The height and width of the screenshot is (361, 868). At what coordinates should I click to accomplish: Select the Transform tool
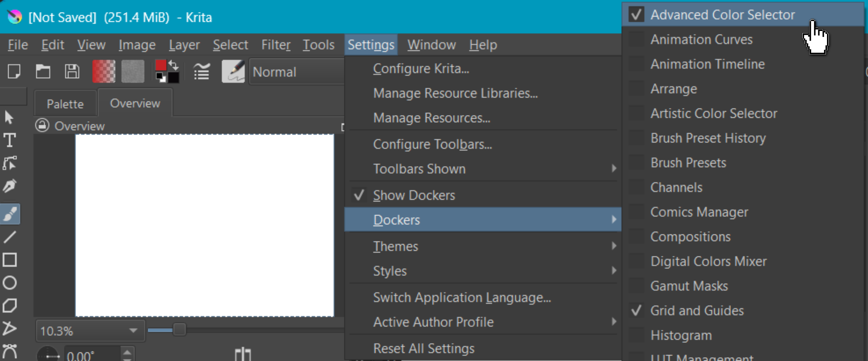[x=12, y=164]
